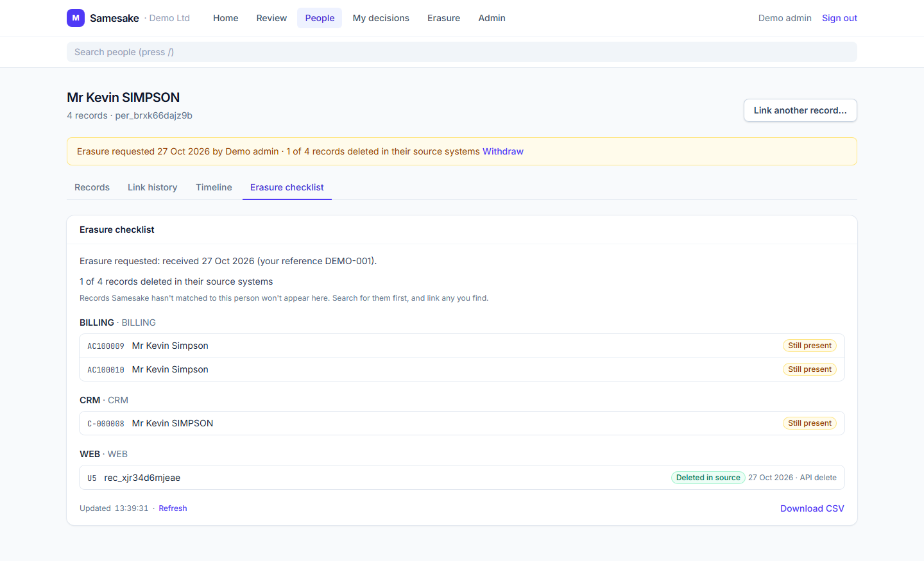The image size is (924, 561).
Task: Open the Admin section
Action: click(492, 18)
